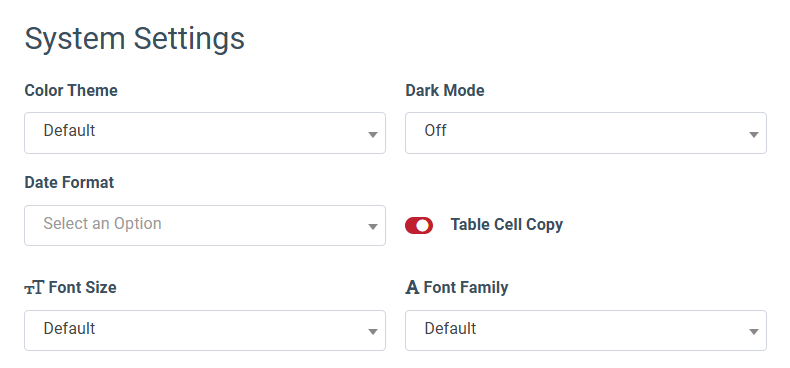Click the Table Cell Copy label text

pyautogui.click(x=506, y=225)
